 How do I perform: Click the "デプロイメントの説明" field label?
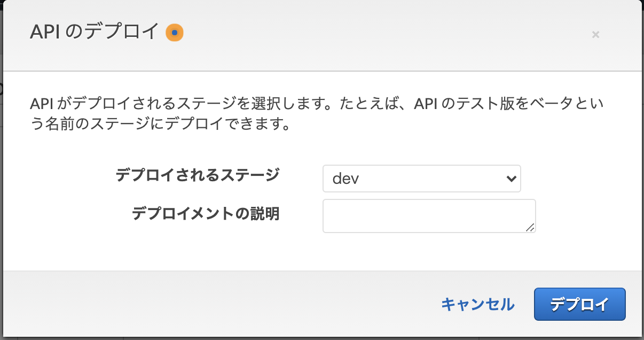[x=205, y=214]
